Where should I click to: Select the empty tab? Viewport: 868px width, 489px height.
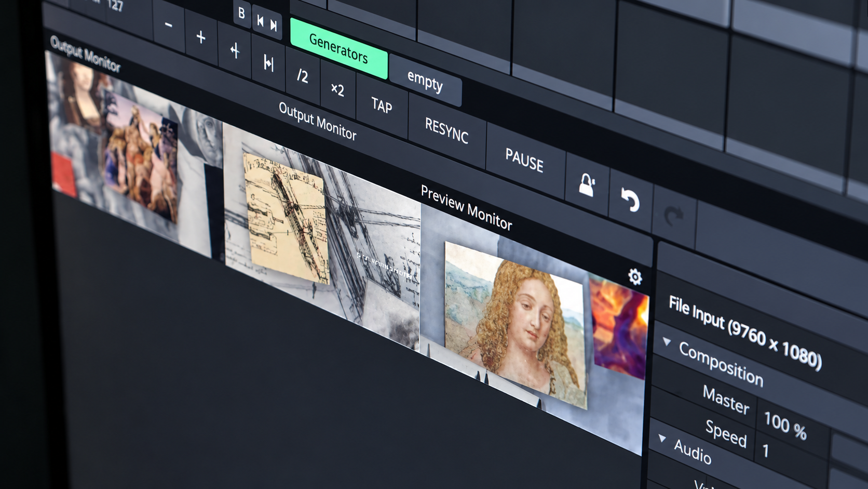click(x=425, y=81)
